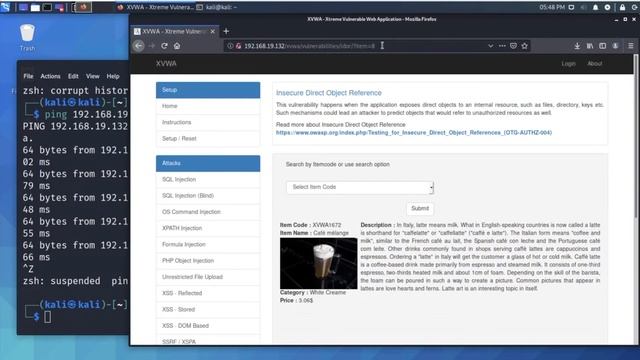Select the XVWA - Xtreme Vulnerable tab
The height and width of the screenshot is (360, 640).
tap(175, 31)
